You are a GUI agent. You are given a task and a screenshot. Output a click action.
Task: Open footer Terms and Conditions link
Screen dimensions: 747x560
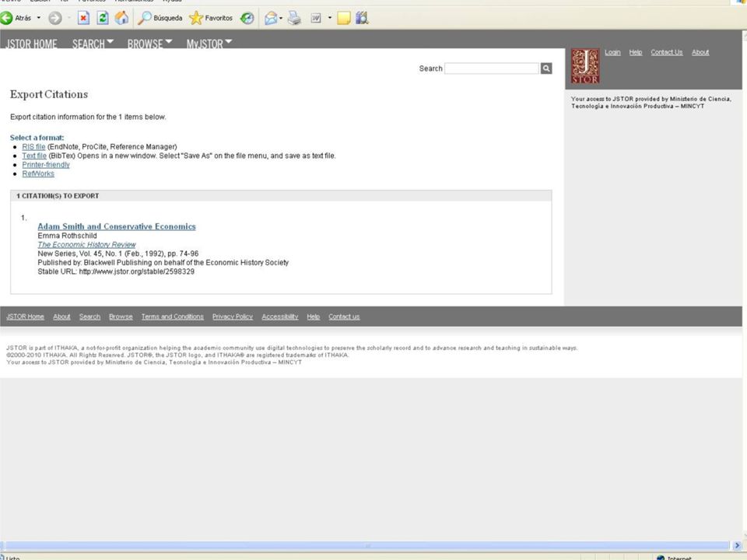pos(173,317)
